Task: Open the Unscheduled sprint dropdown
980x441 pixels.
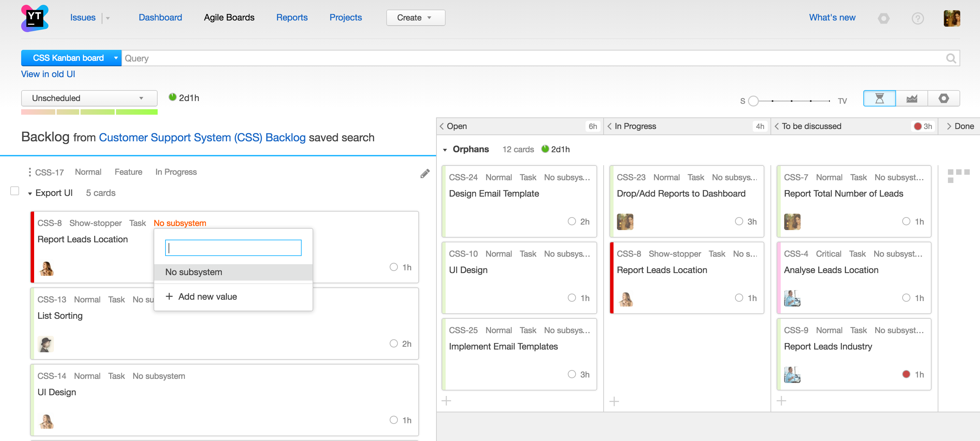Action: pyautogui.click(x=89, y=99)
